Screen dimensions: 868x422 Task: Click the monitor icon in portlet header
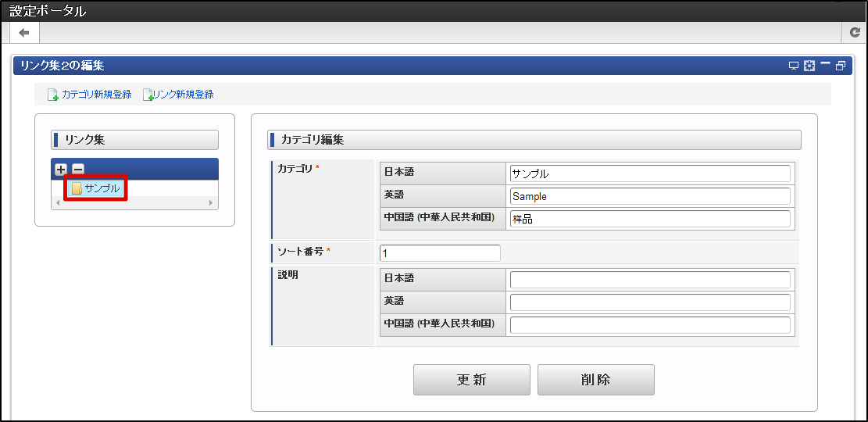794,66
